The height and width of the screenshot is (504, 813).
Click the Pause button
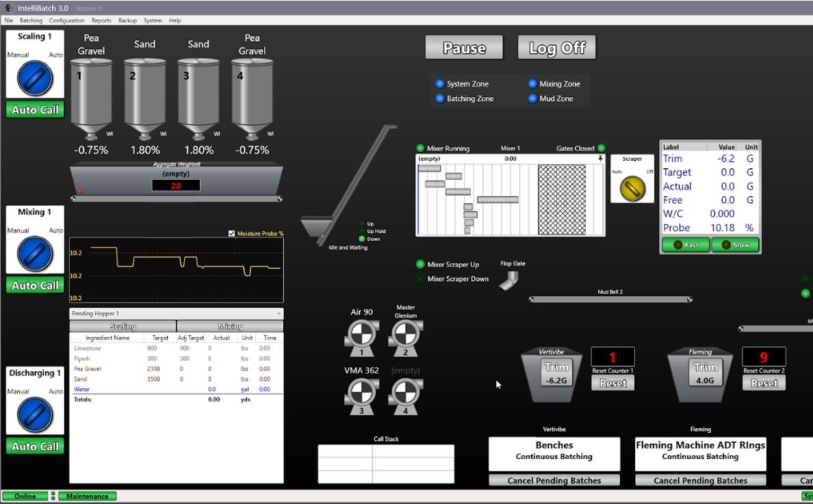(464, 48)
